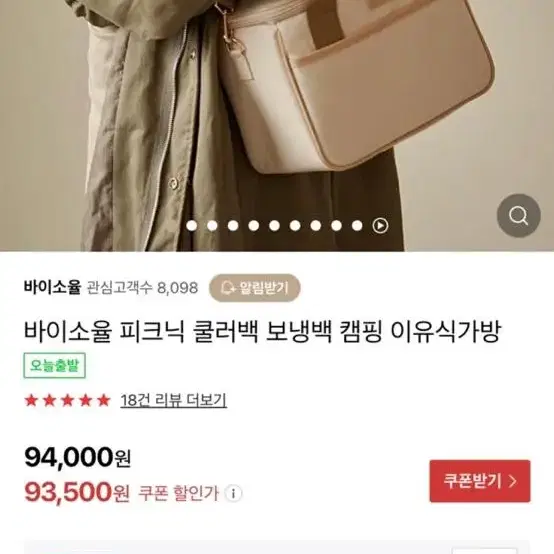Jump to the fifth carousel dot
554x554 pixels.
point(274,225)
